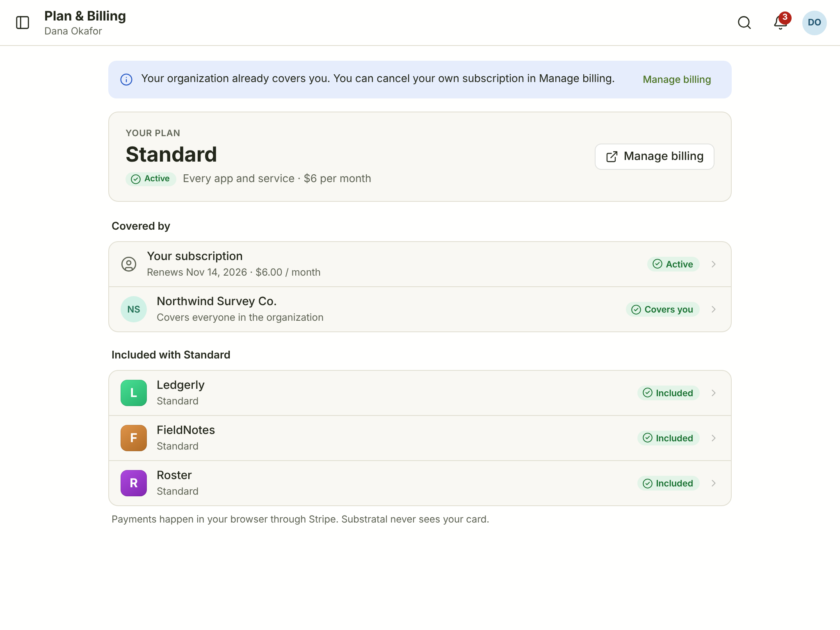The height and width of the screenshot is (630, 840).
Task: Expand the Northwind Survey Co. row chevron
Action: [x=714, y=309]
